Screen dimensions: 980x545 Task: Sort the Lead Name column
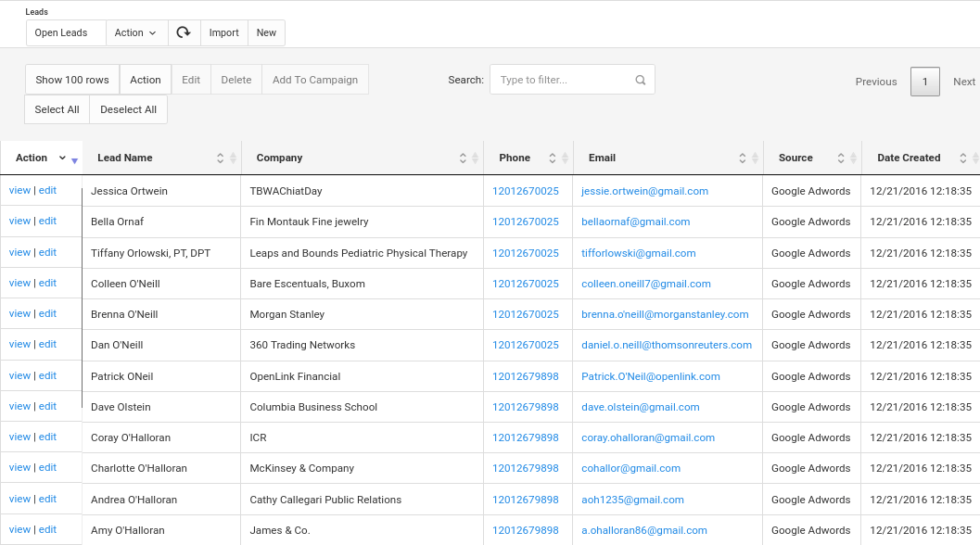click(221, 158)
